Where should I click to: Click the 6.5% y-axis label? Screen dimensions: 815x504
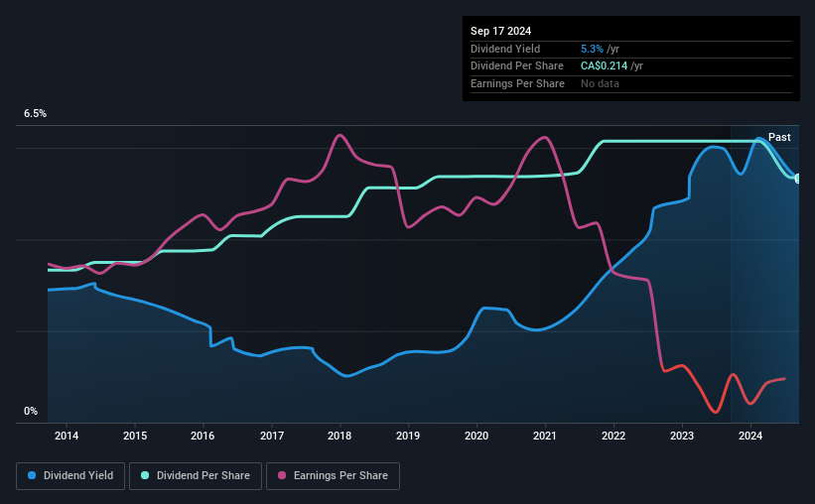pyautogui.click(x=36, y=114)
